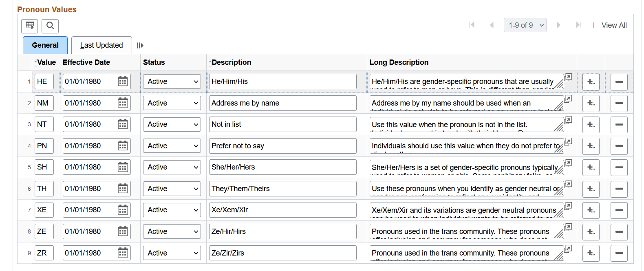This screenshot has height=271, width=644.
Task: Open Status dropdown for Prefer not to say
Action: (172, 146)
